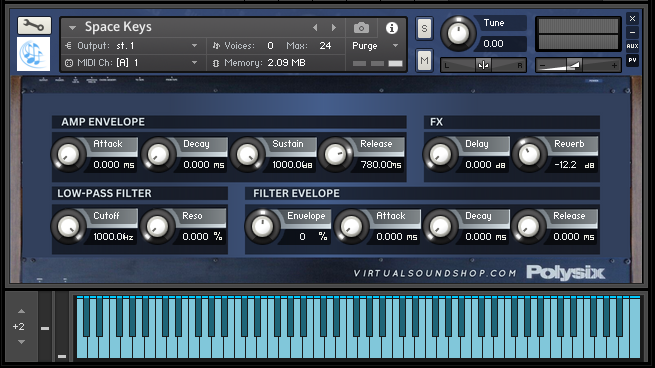
Task: Show instrument info with the i icon
Action: (x=391, y=28)
